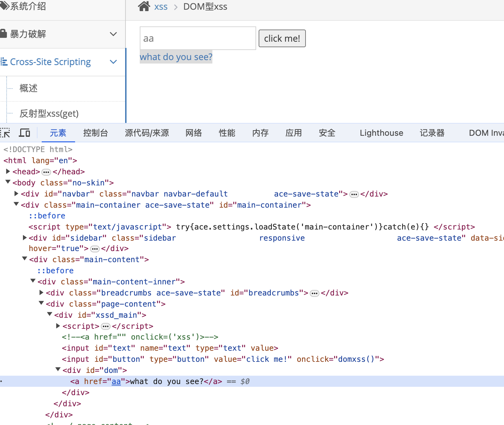This screenshot has width=504, height=425.
Task: Select the commented a href onclick line
Action: [x=140, y=337]
